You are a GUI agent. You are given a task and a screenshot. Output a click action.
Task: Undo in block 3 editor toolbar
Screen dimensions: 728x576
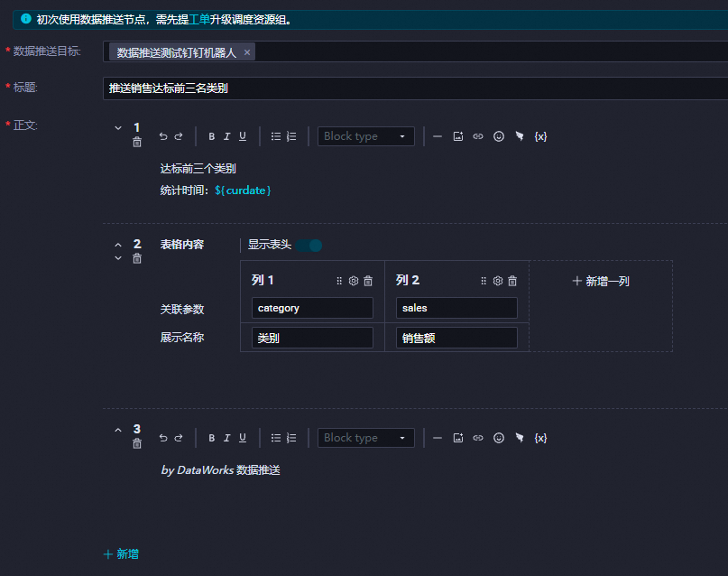[163, 438]
